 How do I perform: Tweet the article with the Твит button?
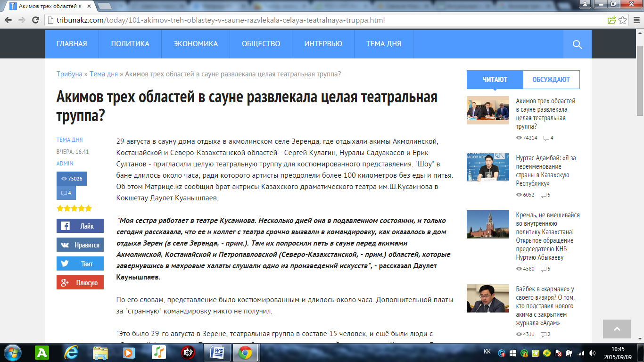(x=80, y=264)
